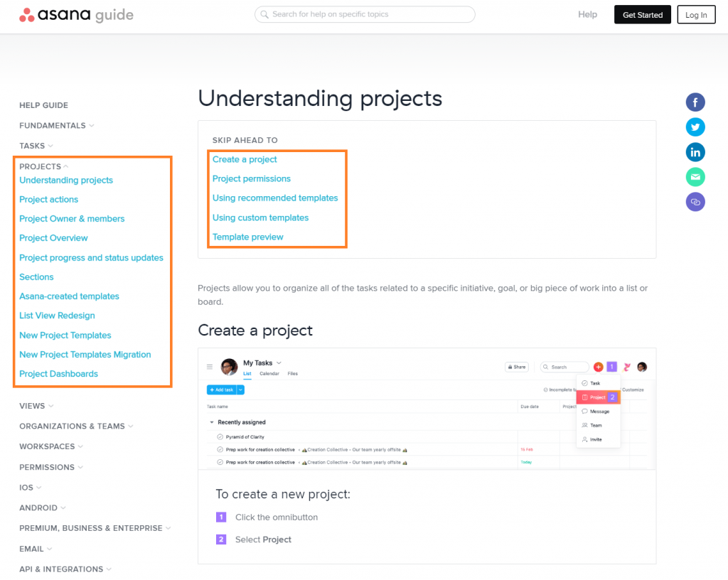Choose Task in the omnibutton menu
Image resolution: width=728 pixels, height=580 pixels.
pyautogui.click(x=598, y=383)
